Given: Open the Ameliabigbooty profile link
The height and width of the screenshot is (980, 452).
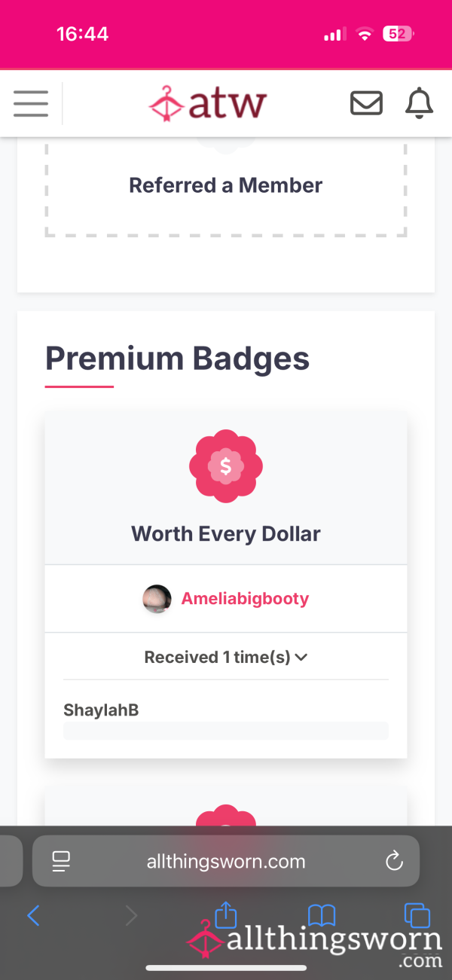Looking at the screenshot, I should pyautogui.click(x=245, y=599).
